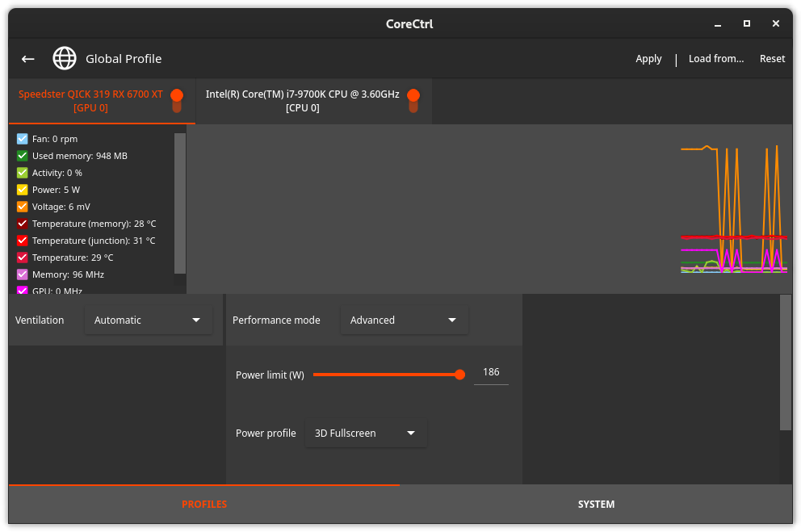This screenshot has height=532, width=801.
Task: Uncheck the Power 5 W sensor checkbox
Action: [x=22, y=190]
